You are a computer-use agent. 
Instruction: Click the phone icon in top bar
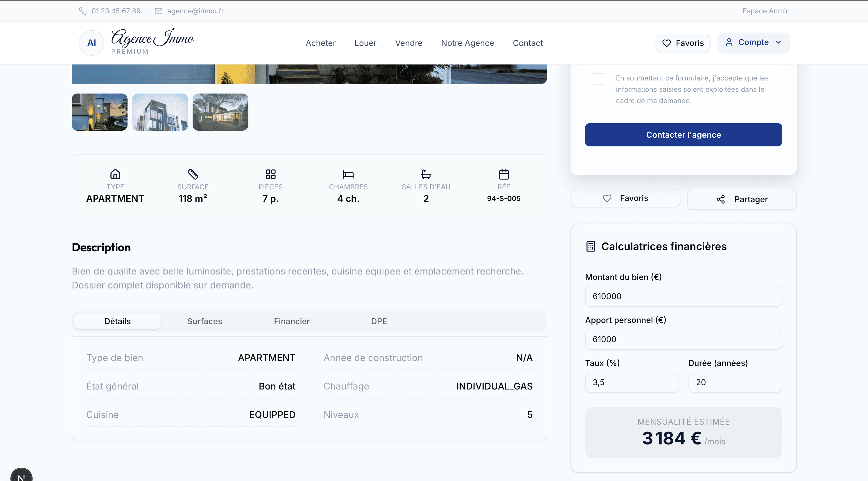(x=83, y=11)
